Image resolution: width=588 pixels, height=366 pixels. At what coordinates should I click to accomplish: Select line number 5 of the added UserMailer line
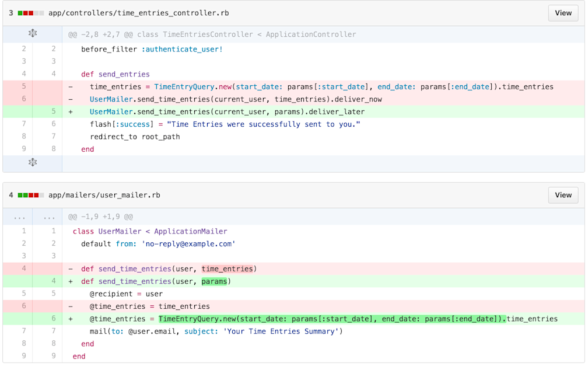[53, 111]
